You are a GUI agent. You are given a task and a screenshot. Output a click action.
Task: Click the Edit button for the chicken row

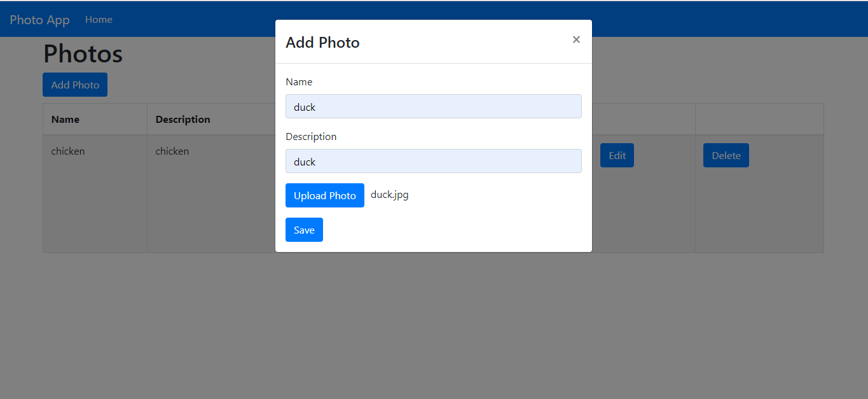tap(616, 155)
